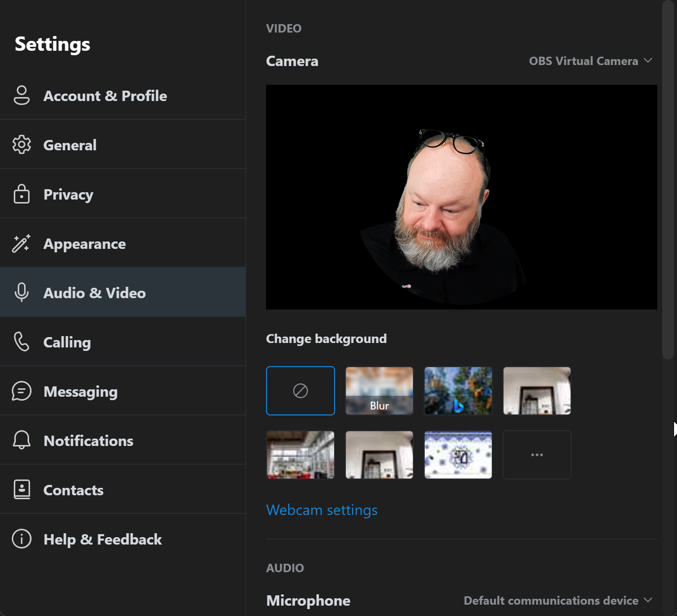Select the white room background in first row
Image resolution: width=677 pixels, height=616 pixels.
click(x=537, y=391)
